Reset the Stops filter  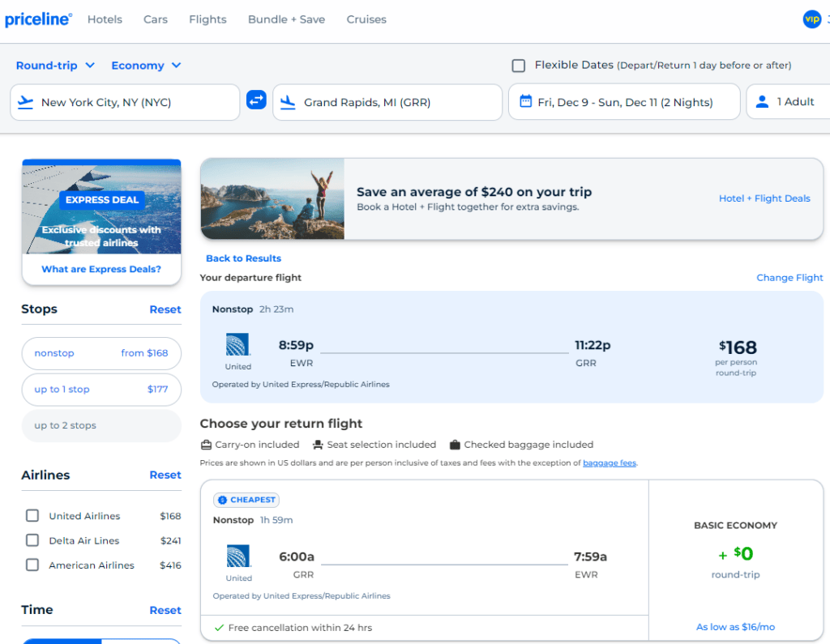pyautogui.click(x=165, y=309)
